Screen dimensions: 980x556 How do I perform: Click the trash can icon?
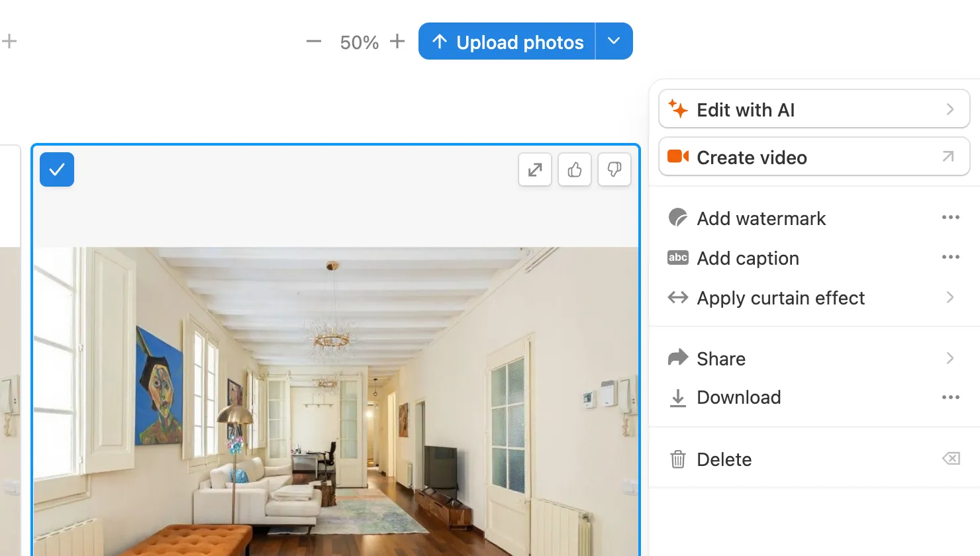pyautogui.click(x=678, y=459)
